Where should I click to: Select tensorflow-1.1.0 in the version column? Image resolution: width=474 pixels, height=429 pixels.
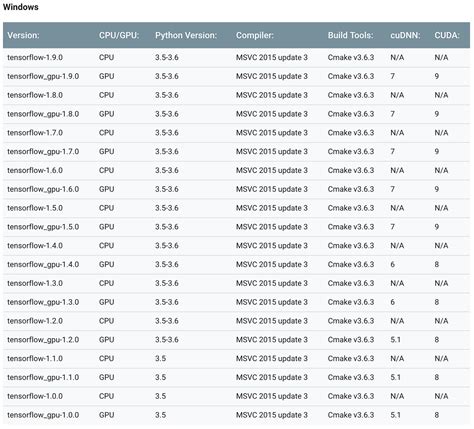35,359
